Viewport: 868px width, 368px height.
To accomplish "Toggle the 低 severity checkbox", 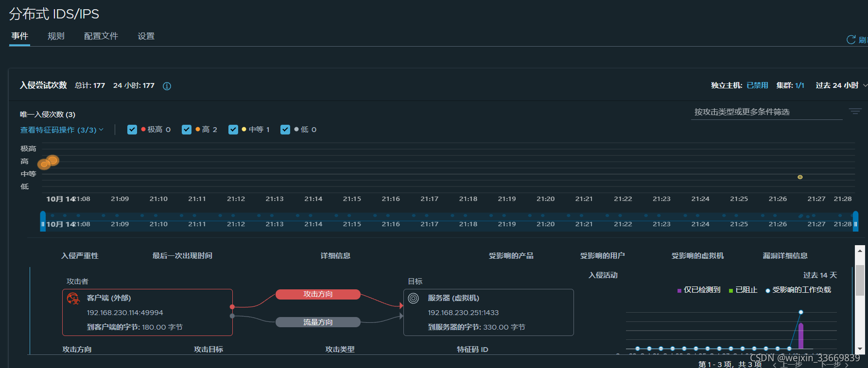I will [285, 130].
